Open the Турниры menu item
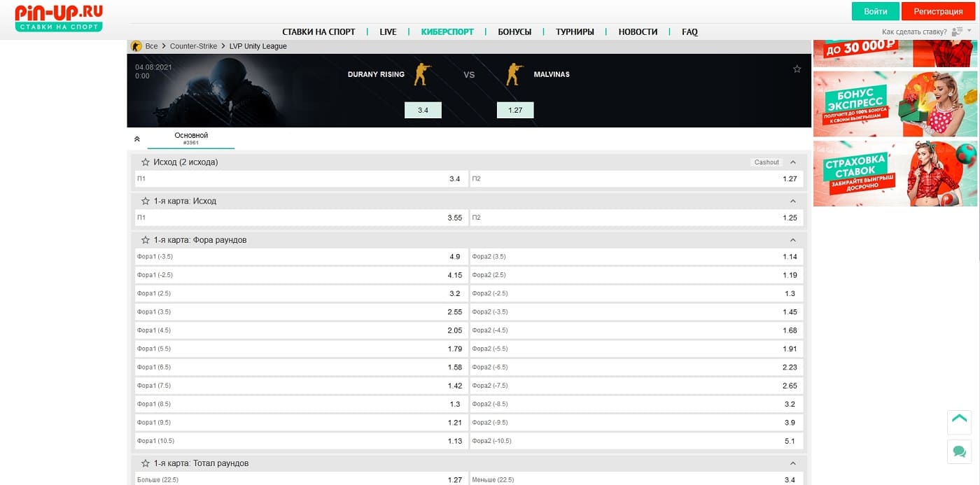980x485 pixels. 575,32
